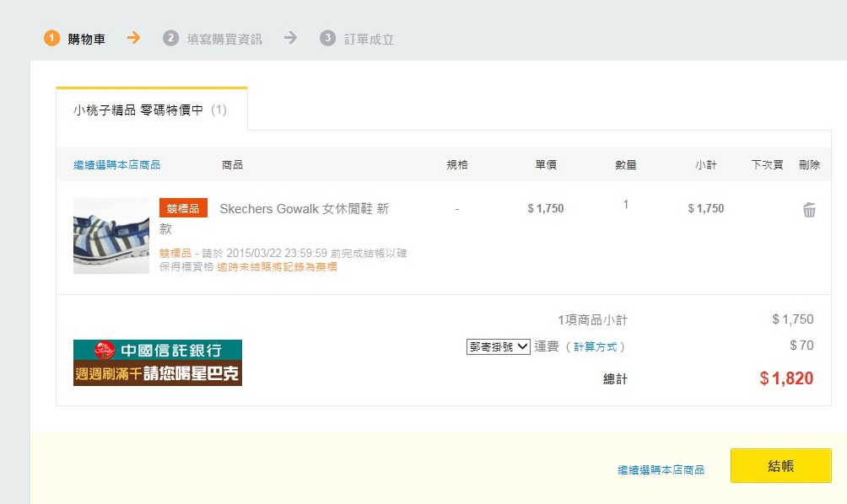Click step 2 numbered circle icon
The height and width of the screenshot is (504, 847).
(x=171, y=39)
